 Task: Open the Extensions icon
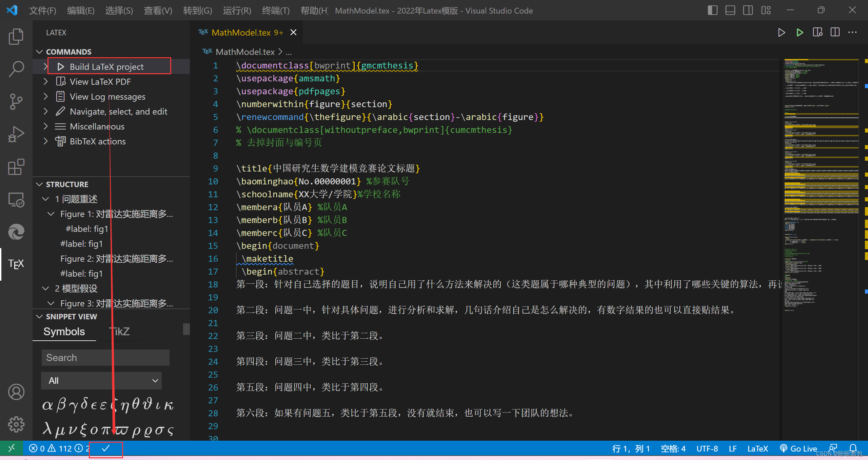coord(16,167)
